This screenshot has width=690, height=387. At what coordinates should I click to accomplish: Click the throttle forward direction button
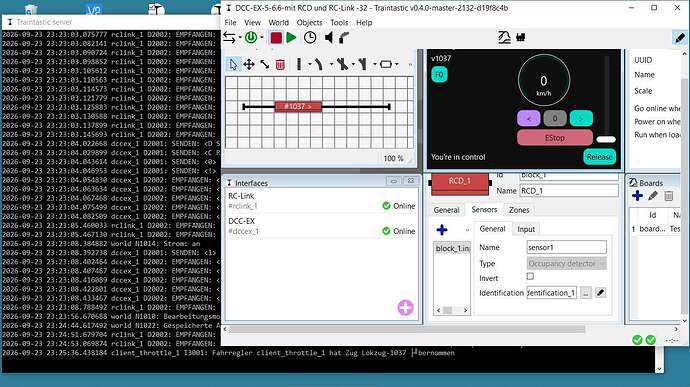(x=581, y=118)
